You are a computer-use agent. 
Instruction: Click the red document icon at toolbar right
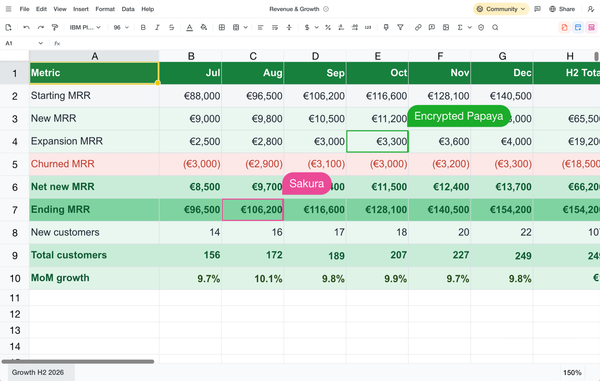[564, 27]
